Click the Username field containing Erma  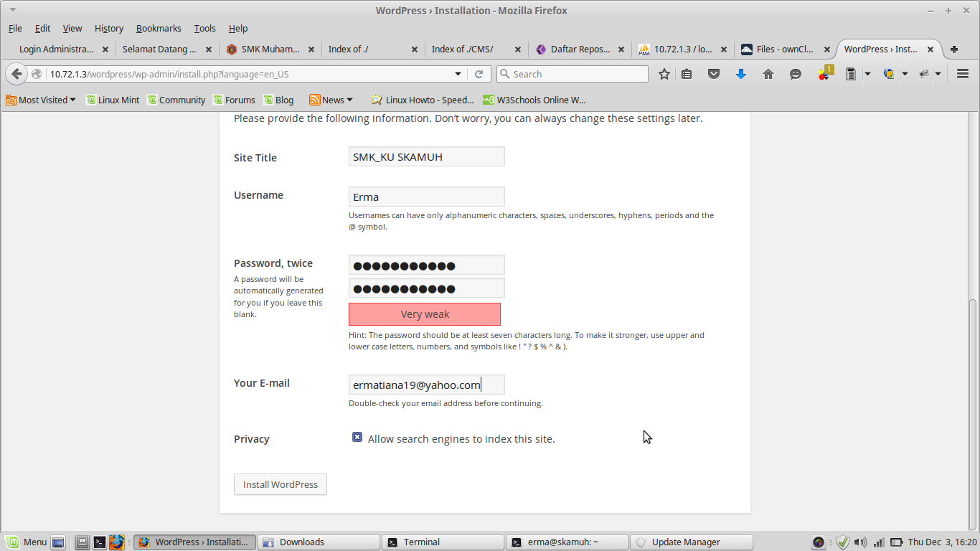pos(427,197)
